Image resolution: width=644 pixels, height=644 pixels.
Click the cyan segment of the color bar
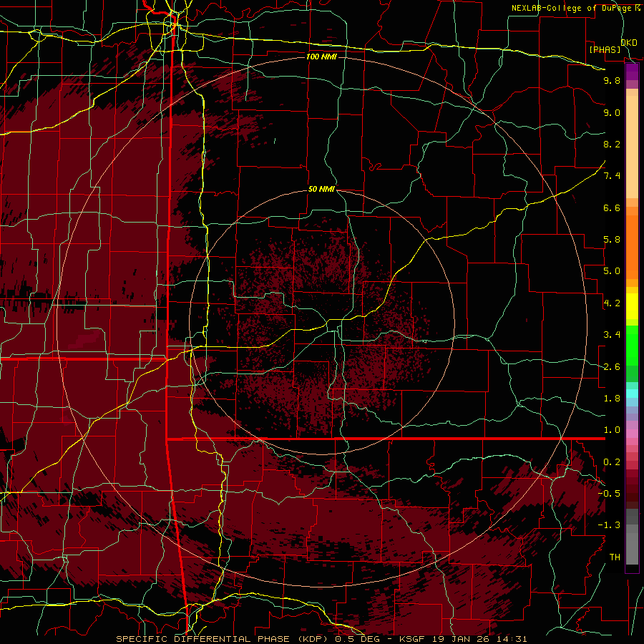pyautogui.click(x=632, y=393)
